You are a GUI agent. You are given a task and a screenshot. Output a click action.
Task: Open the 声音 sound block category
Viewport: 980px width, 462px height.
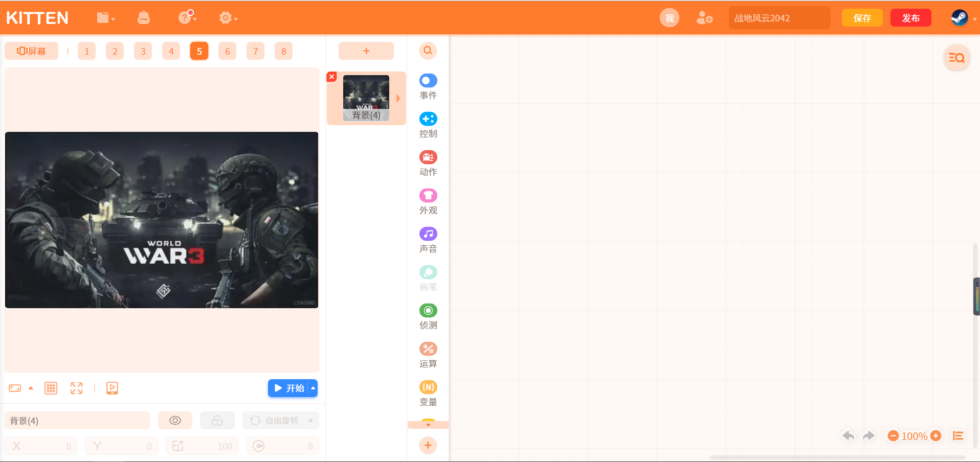[x=428, y=240]
